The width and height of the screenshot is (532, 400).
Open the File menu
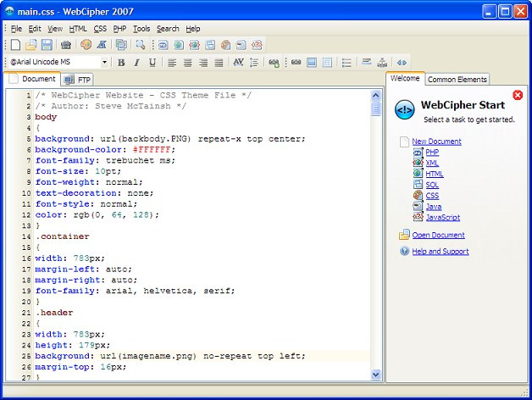point(16,29)
